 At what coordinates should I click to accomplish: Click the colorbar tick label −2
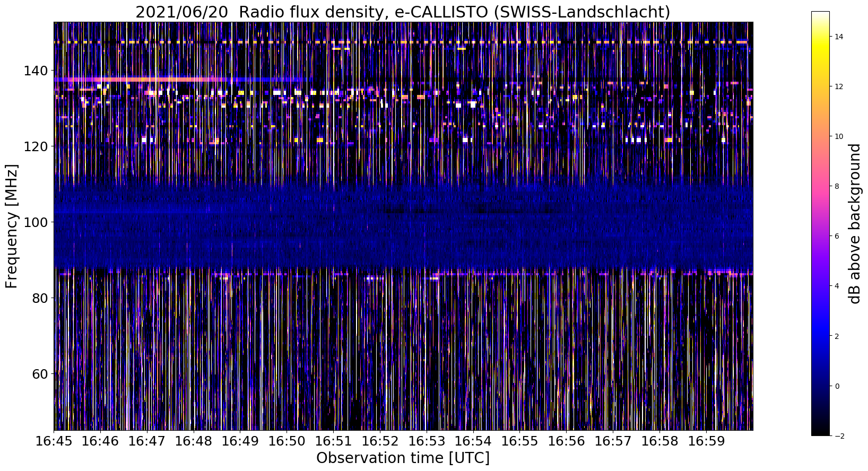[839, 436]
